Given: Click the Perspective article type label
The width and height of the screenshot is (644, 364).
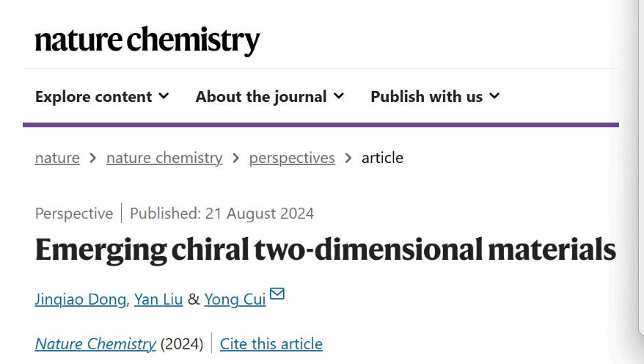Looking at the screenshot, I should pyautogui.click(x=74, y=214).
